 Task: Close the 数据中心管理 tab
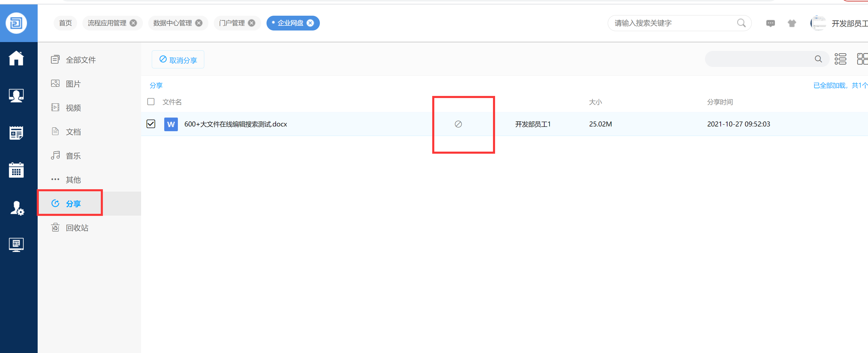(199, 23)
